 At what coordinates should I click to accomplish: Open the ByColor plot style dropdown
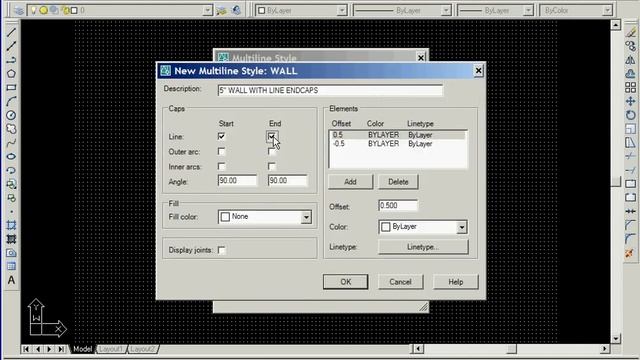click(607, 10)
